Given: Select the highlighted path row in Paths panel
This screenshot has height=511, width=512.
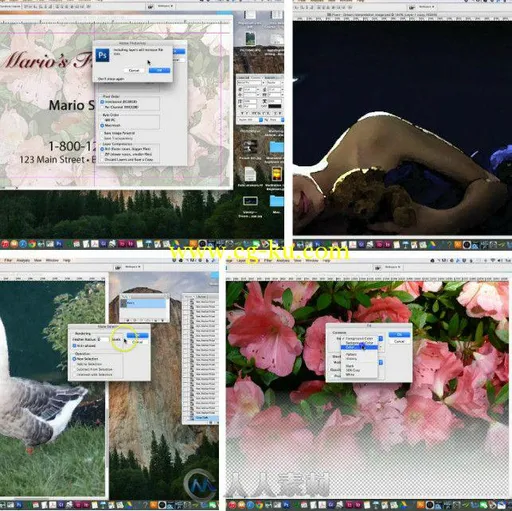Looking at the screenshot, I should pyautogui.click(x=143, y=303).
